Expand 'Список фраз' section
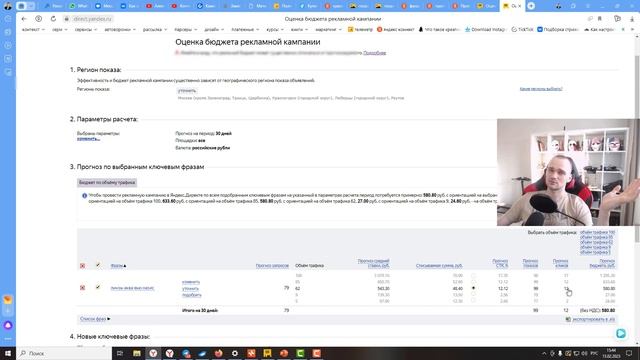 coord(95,319)
